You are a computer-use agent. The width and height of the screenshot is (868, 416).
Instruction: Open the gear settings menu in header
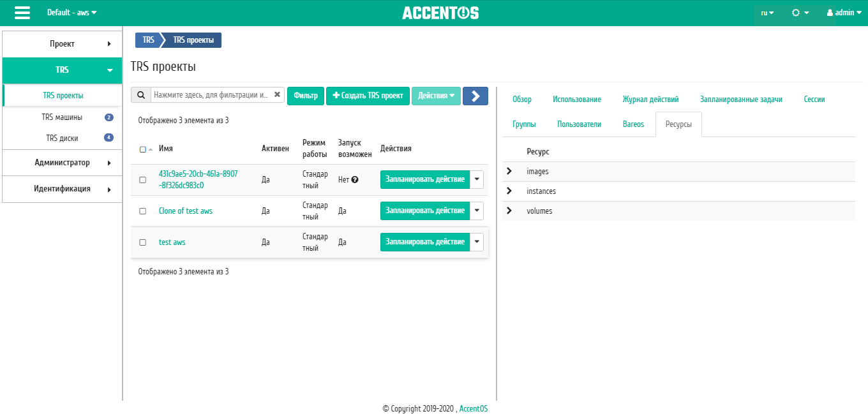[800, 13]
